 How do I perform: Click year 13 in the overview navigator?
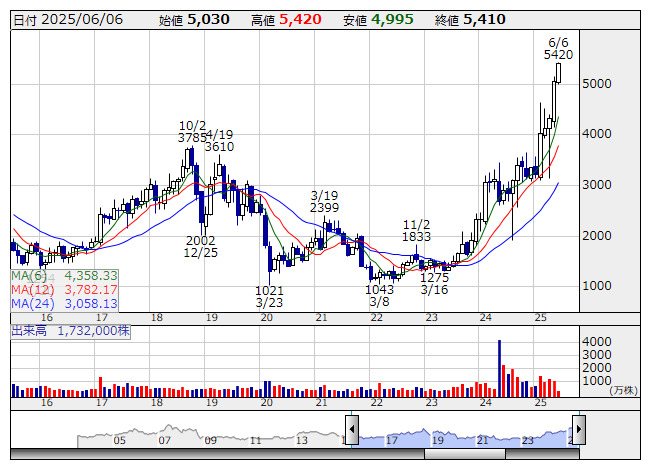(302, 440)
